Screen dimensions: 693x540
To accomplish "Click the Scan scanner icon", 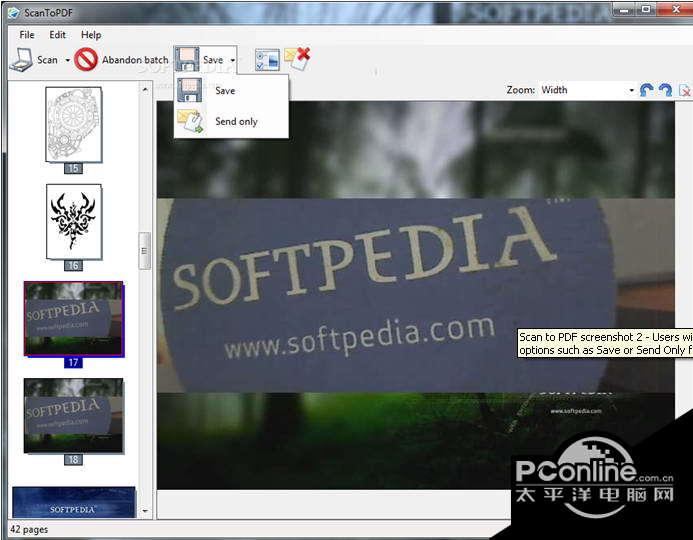I will 21,60.
